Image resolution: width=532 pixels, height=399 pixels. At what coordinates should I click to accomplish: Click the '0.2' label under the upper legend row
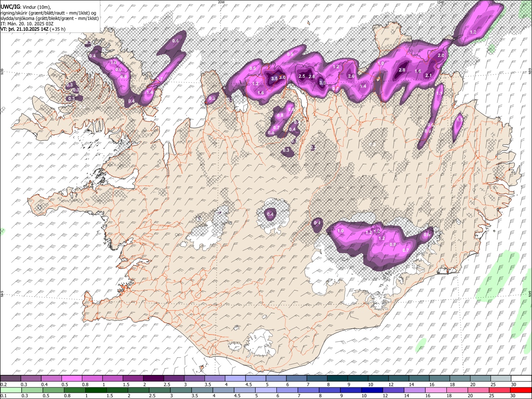pyautogui.click(x=3, y=384)
